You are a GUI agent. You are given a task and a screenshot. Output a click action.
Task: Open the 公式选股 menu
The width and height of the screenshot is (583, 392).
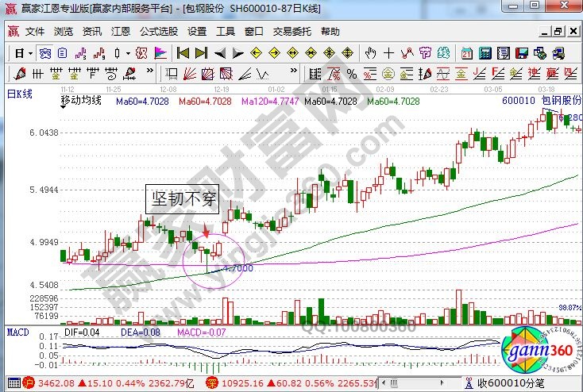click(158, 32)
